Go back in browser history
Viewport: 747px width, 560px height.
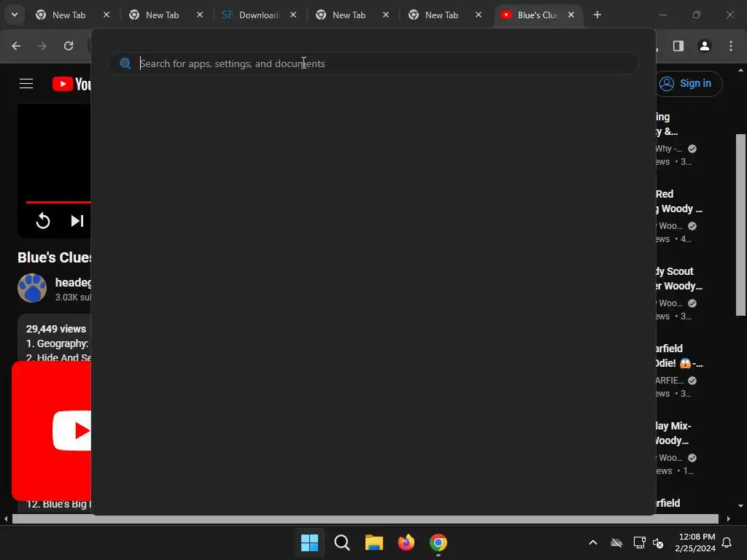(16, 46)
